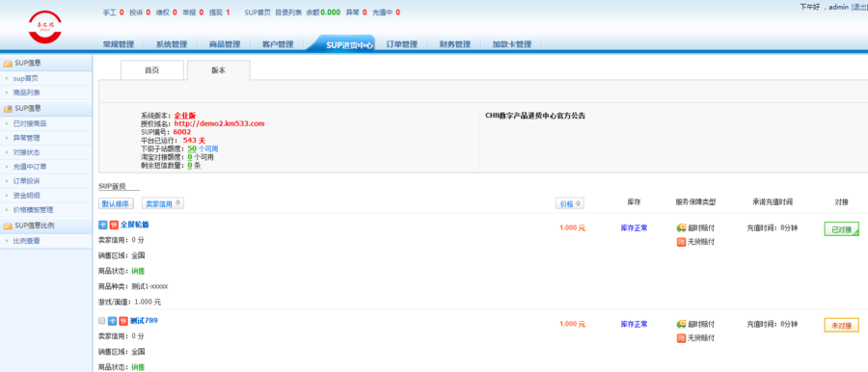Open 异常管理 in the sidebar
The width and height of the screenshot is (868, 372).
(27, 138)
